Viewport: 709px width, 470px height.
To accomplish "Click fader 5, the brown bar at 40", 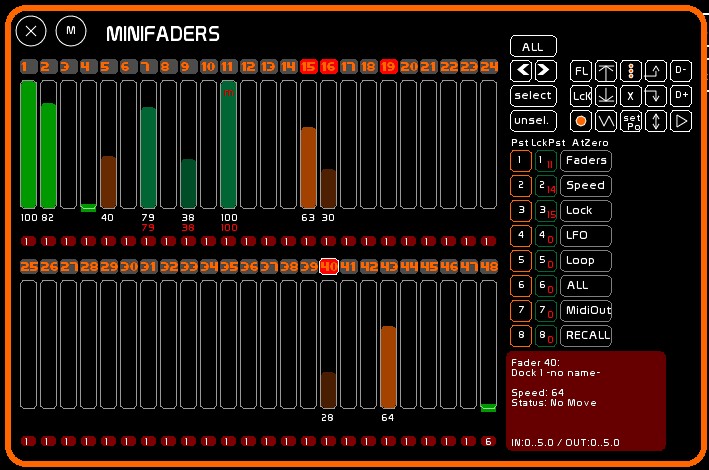I will click(109, 145).
